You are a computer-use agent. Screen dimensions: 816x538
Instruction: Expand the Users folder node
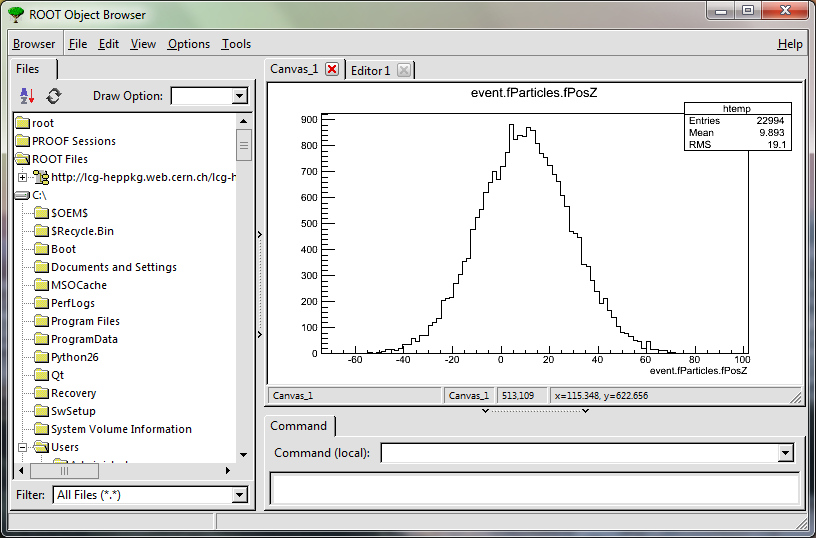point(22,447)
